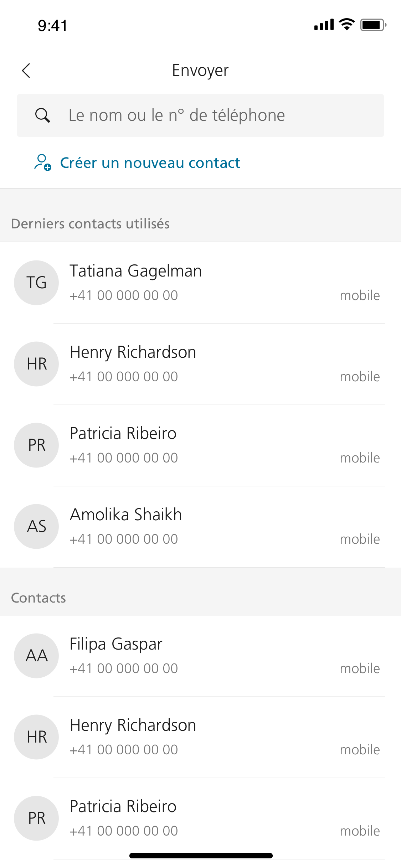Tap the AA avatar circle
The width and height of the screenshot is (401, 868).
coord(36,656)
